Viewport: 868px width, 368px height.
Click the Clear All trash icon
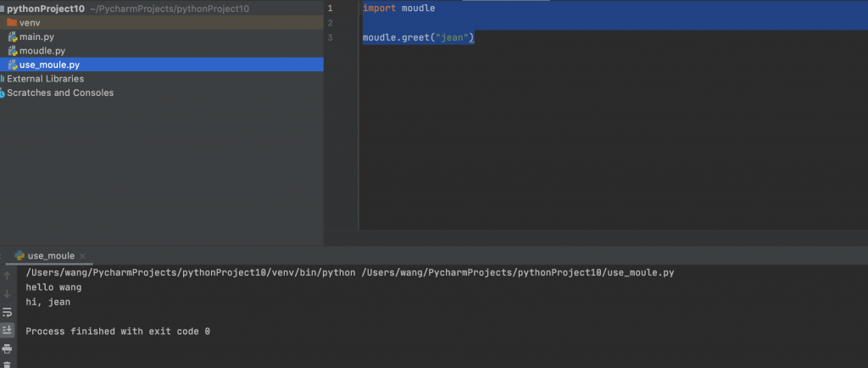[x=7, y=365]
